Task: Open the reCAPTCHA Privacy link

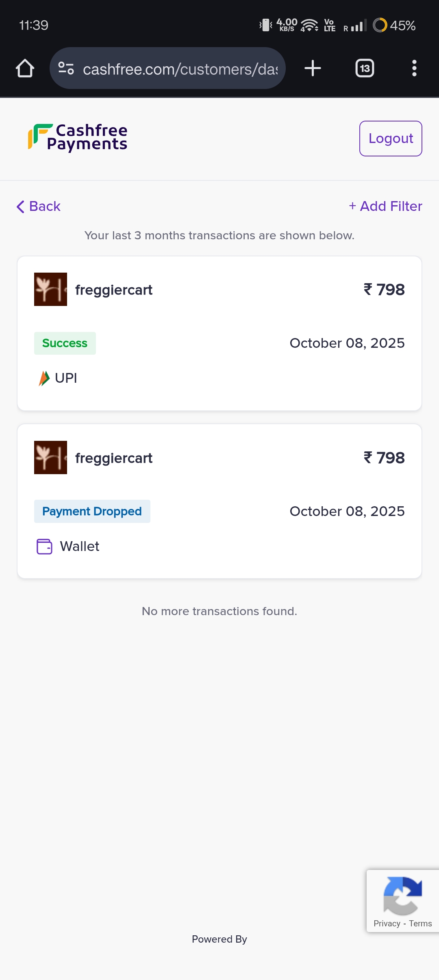Action: (x=387, y=924)
